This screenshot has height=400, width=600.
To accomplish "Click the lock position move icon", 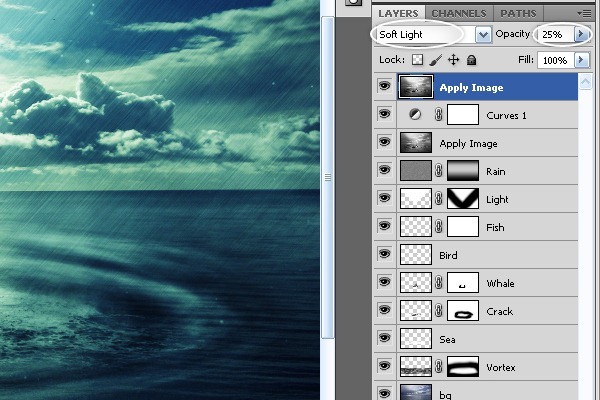I will pos(453,61).
